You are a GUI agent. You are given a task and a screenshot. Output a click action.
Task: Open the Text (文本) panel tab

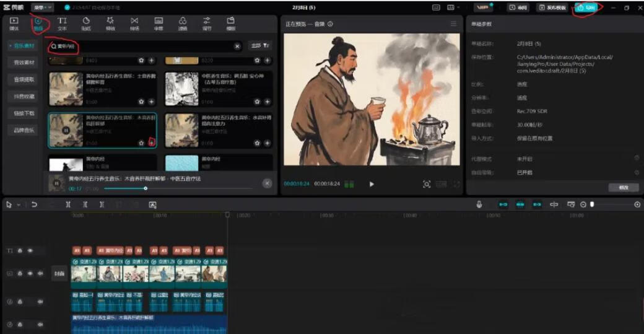point(62,24)
